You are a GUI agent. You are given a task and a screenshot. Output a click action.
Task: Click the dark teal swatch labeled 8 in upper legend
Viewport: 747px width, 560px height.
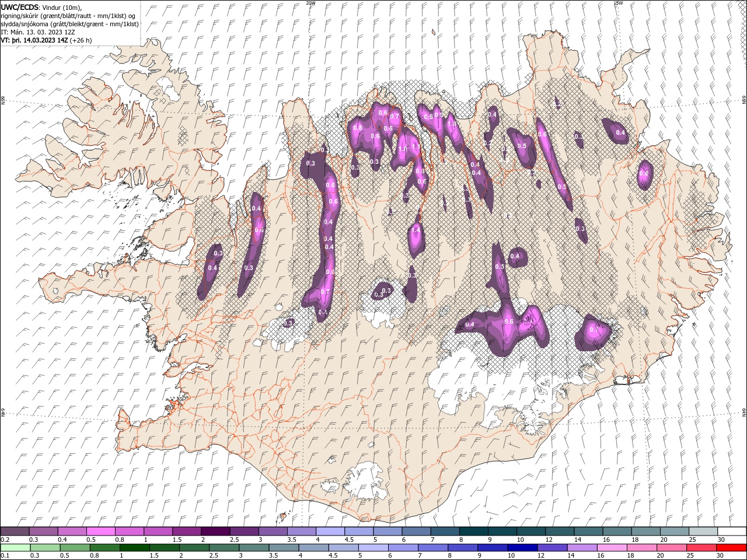coord(473,531)
